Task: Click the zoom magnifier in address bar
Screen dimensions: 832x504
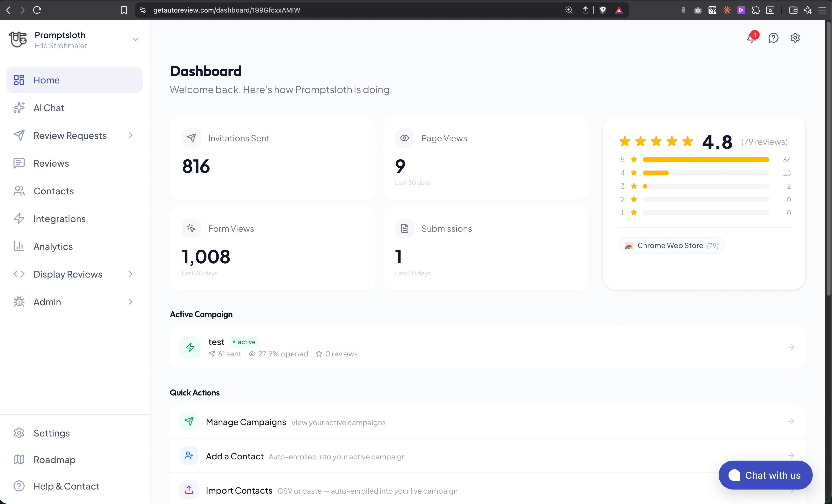Action: click(569, 10)
